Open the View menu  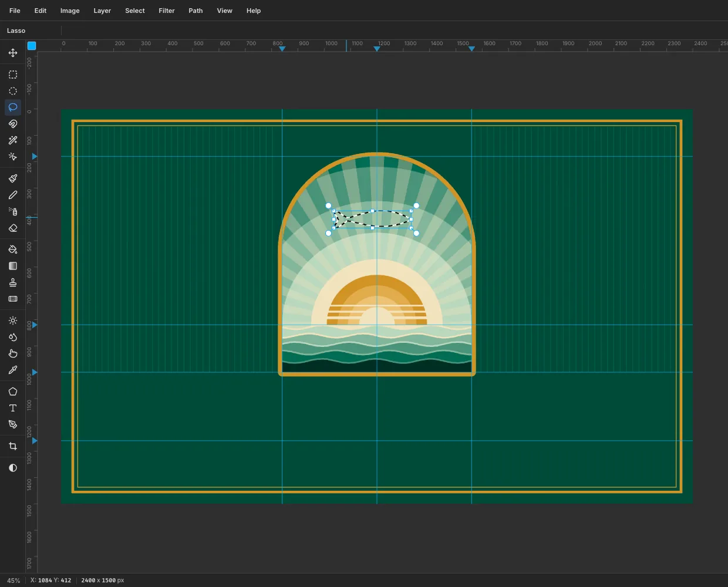(225, 11)
